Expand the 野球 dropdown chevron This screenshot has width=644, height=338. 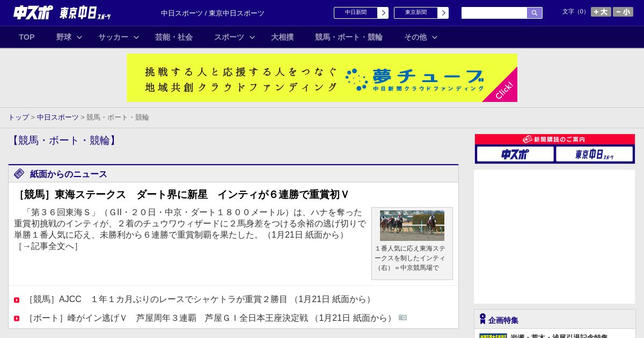click(79, 37)
